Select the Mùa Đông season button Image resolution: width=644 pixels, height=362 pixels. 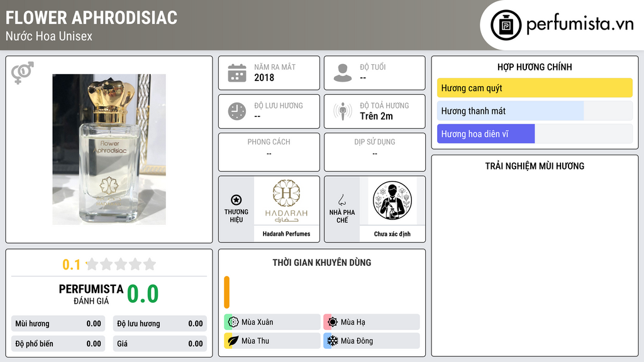[372, 341]
